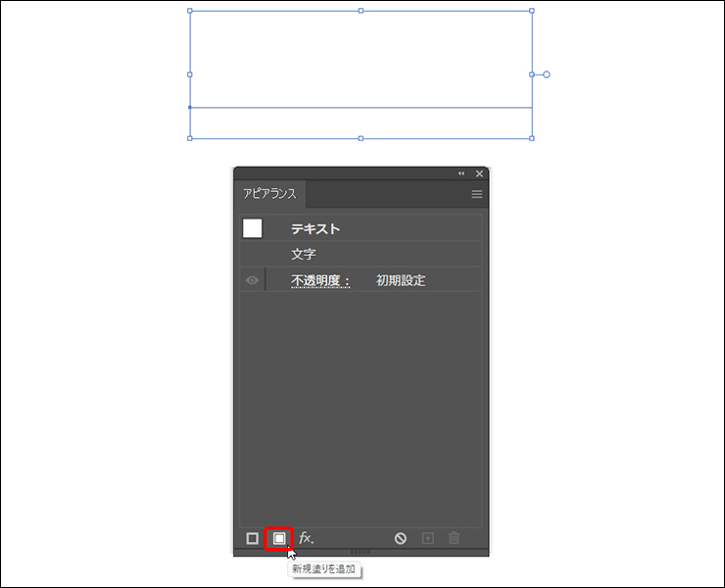Click the white thumbnail swatch beside テキスト
The height and width of the screenshot is (588, 725).
point(253,228)
